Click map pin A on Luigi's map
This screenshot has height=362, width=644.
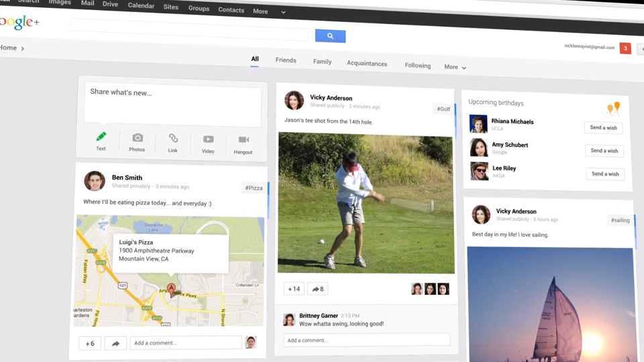171,289
